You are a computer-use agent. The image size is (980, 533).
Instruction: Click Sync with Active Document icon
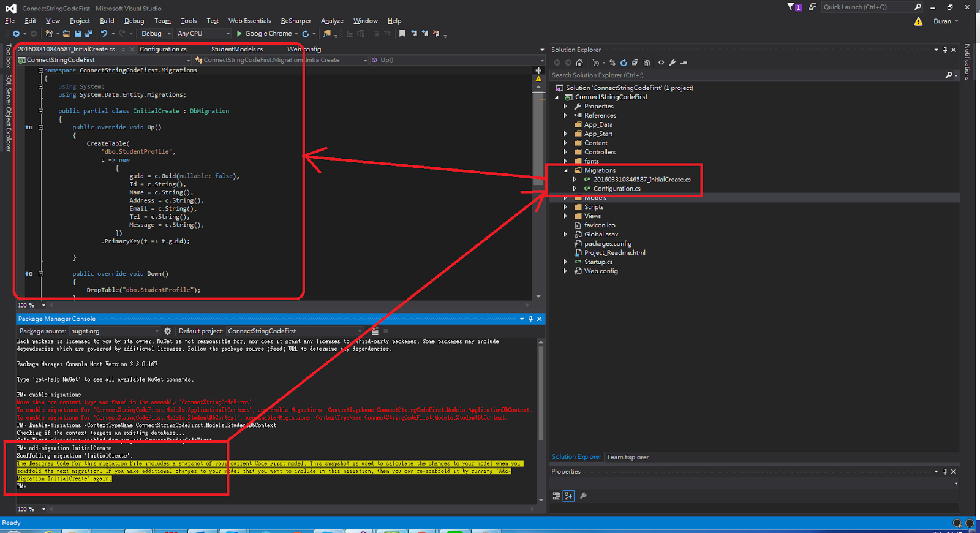(612, 62)
